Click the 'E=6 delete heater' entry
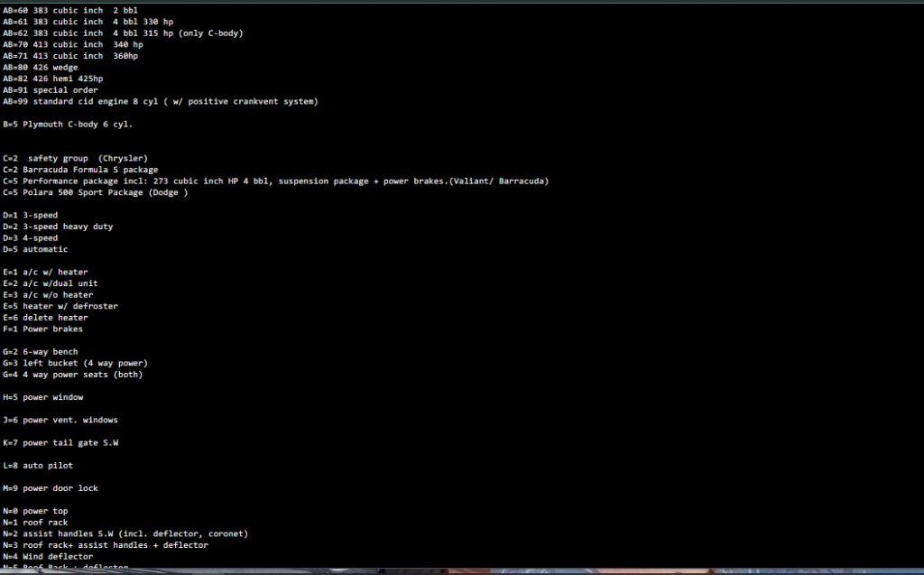 [45, 318]
